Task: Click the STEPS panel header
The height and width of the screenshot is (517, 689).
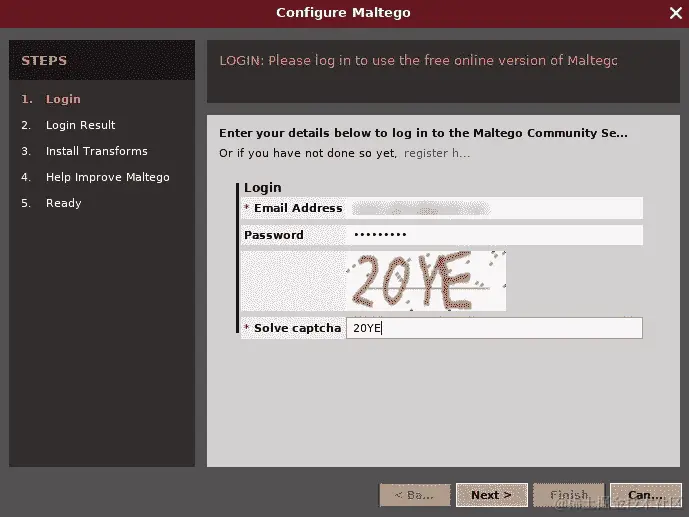Action: (x=102, y=60)
